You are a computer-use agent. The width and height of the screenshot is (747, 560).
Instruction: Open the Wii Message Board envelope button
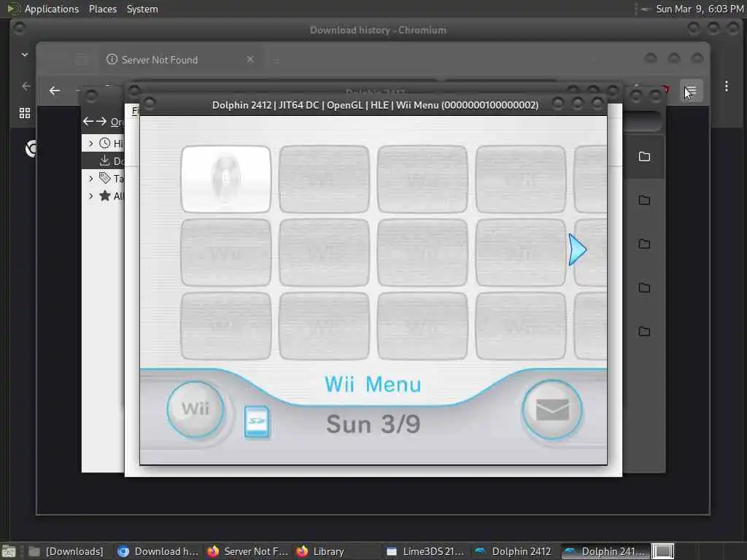(551, 410)
